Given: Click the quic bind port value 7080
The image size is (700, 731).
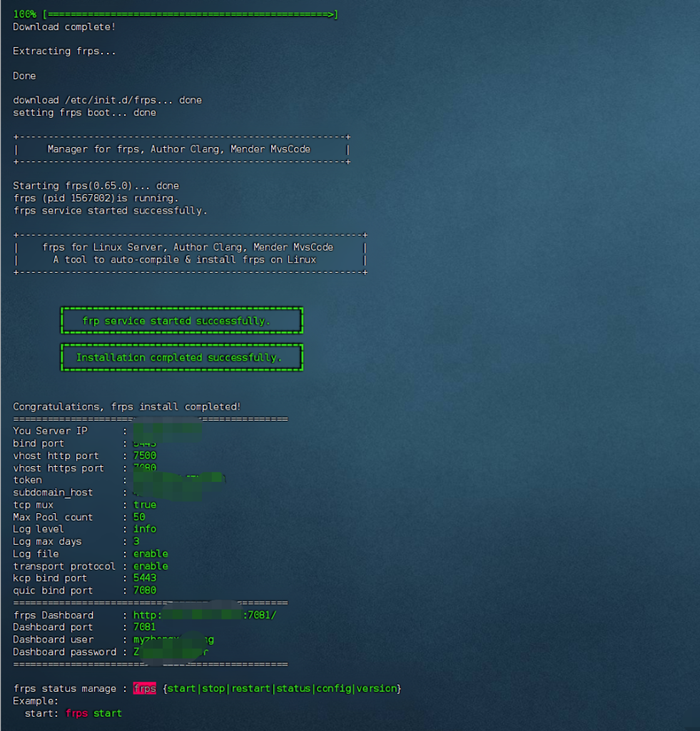Looking at the screenshot, I should [145, 590].
